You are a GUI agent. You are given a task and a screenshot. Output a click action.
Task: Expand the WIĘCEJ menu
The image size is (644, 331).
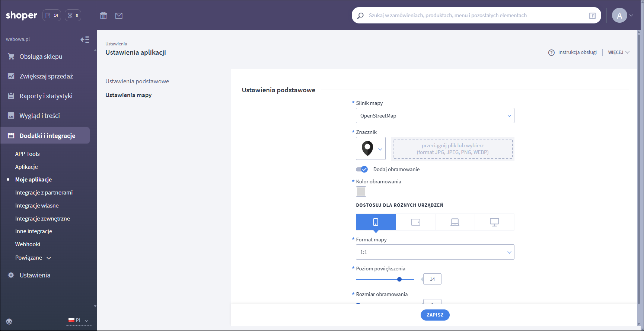(x=618, y=52)
